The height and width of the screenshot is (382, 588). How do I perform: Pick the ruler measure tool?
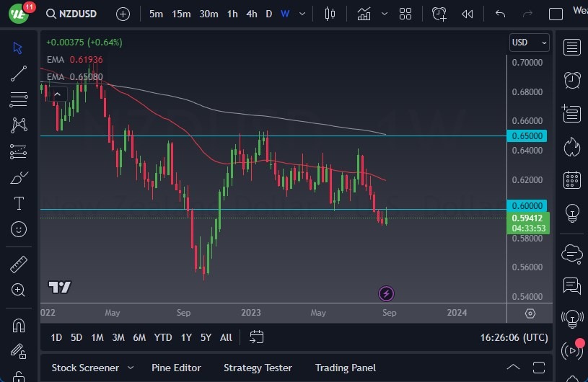(19, 265)
